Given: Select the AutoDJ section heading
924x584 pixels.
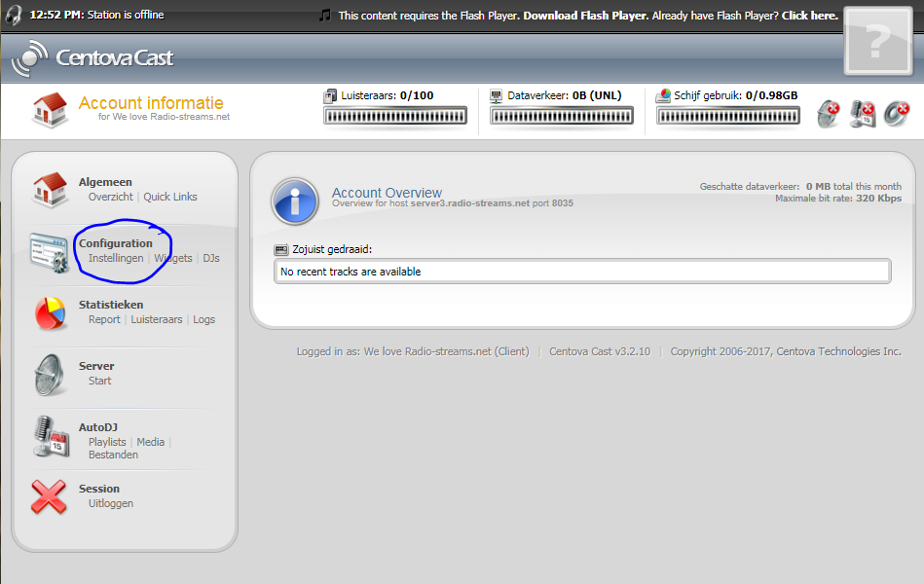Looking at the screenshot, I should 97,427.
